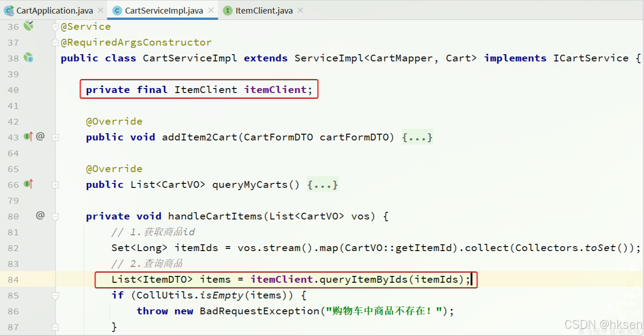Click the fold marker beside line 85
Screen dimensions: 644x336
[x=55, y=295]
